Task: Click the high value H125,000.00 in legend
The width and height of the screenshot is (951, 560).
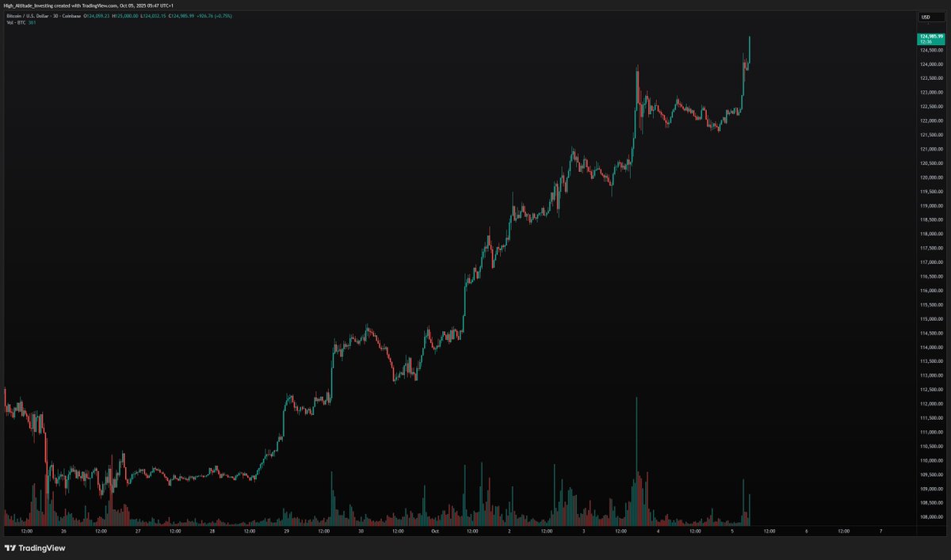Action: [126, 16]
